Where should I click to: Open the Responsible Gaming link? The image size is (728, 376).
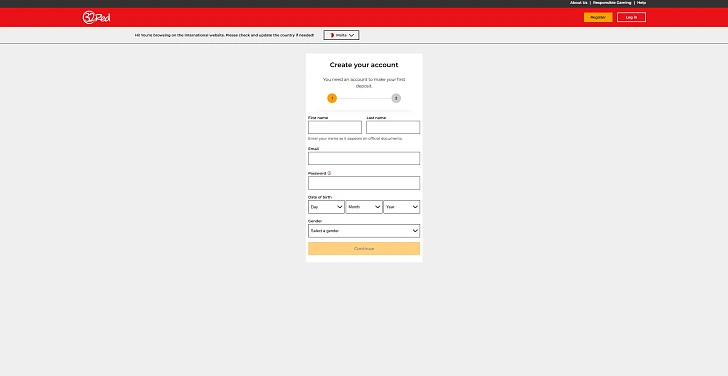coord(612,3)
